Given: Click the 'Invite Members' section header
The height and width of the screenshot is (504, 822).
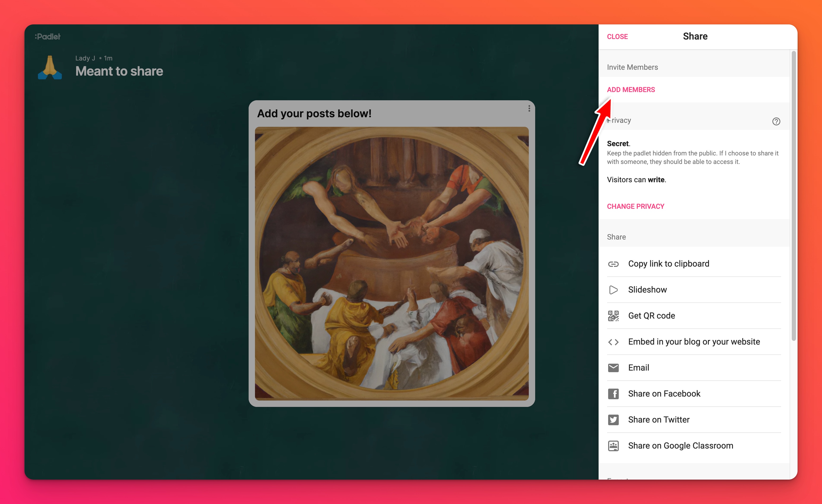Looking at the screenshot, I should point(632,67).
